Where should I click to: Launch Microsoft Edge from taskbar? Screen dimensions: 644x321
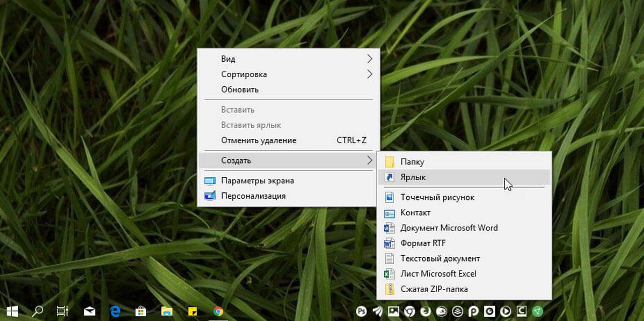click(x=115, y=310)
